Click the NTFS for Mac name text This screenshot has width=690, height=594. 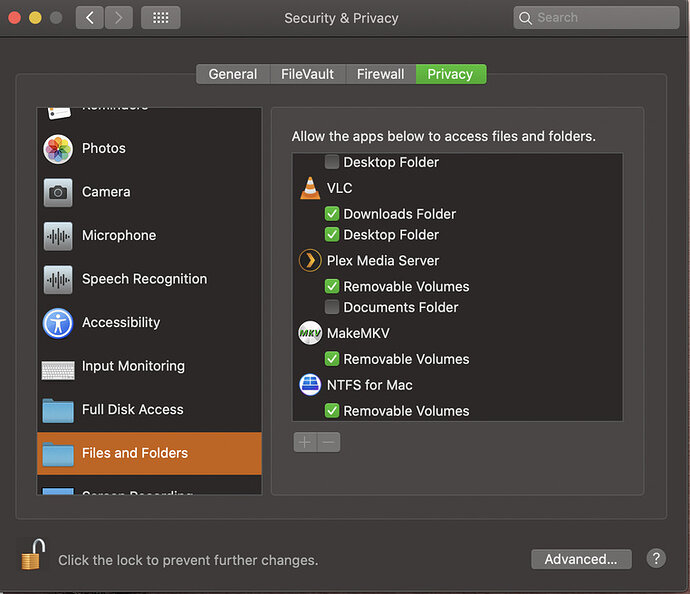[370, 385]
